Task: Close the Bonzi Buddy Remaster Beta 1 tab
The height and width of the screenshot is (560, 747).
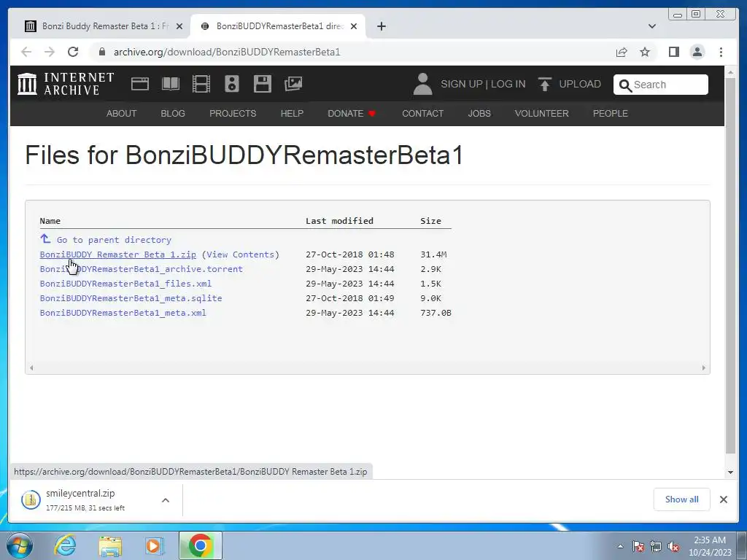Action: coord(179,26)
